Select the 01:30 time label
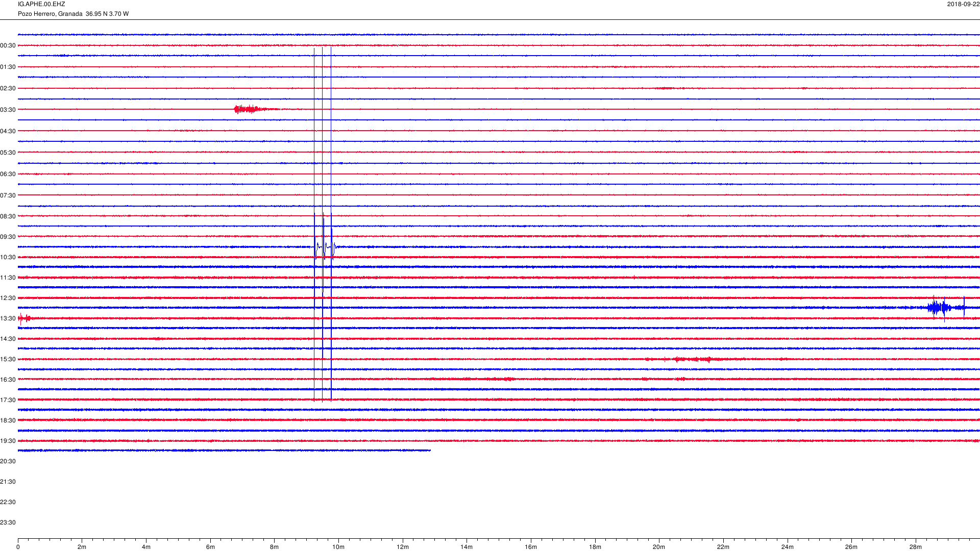 [x=8, y=67]
